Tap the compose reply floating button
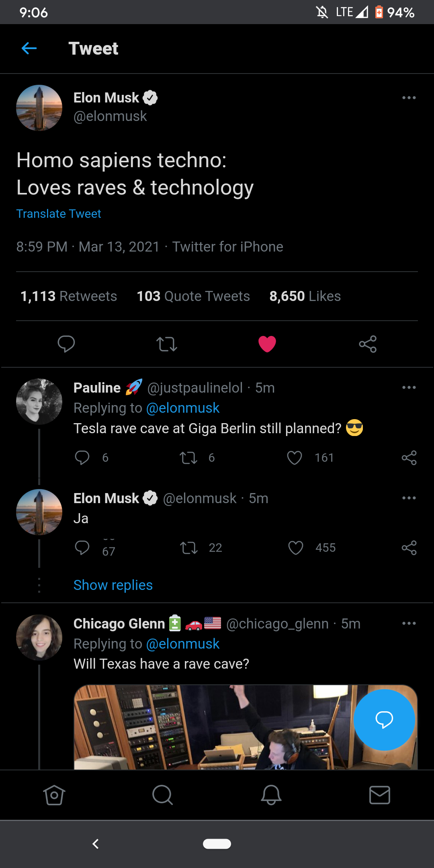Viewport: 434px width, 868px height. point(384,720)
